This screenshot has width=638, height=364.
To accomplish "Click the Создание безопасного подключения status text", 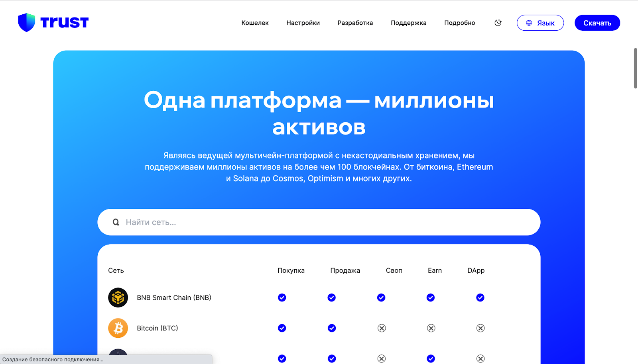I will coord(53,359).
